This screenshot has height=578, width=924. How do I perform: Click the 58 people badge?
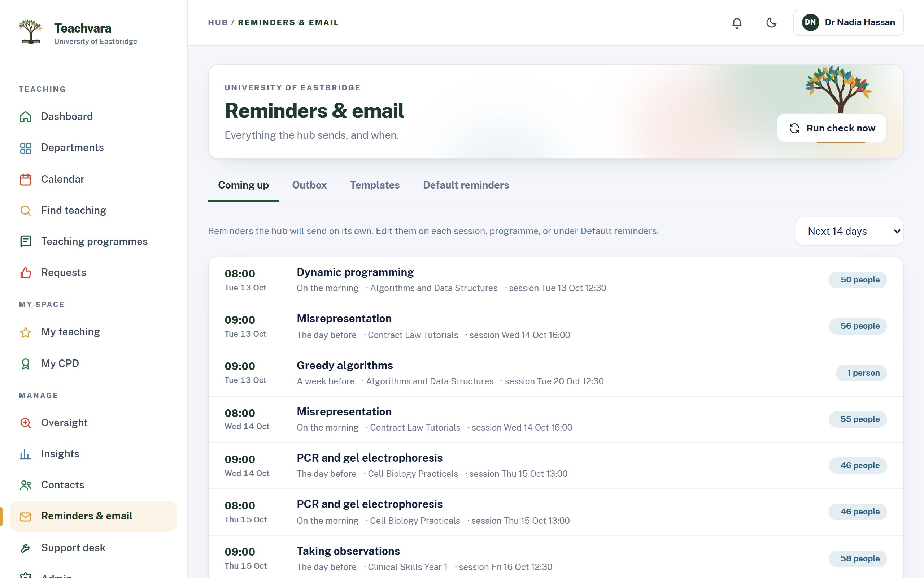[x=858, y=559]
